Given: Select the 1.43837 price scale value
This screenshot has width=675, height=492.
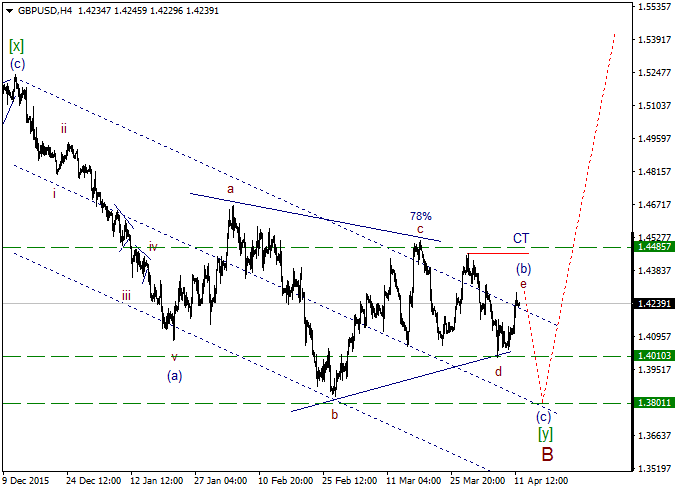Looking at the screenshot, I should 655,270.
